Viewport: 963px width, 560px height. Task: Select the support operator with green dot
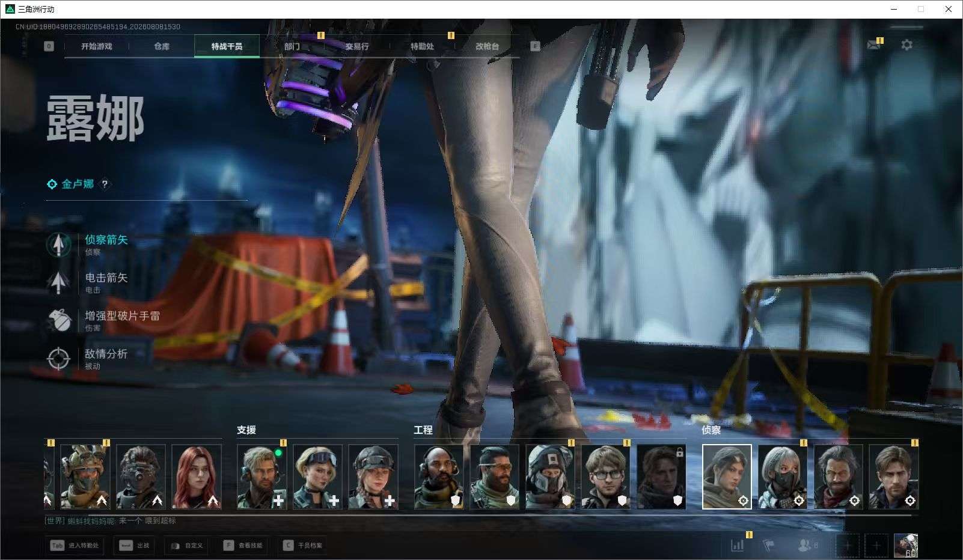click(x=261, y=476)
